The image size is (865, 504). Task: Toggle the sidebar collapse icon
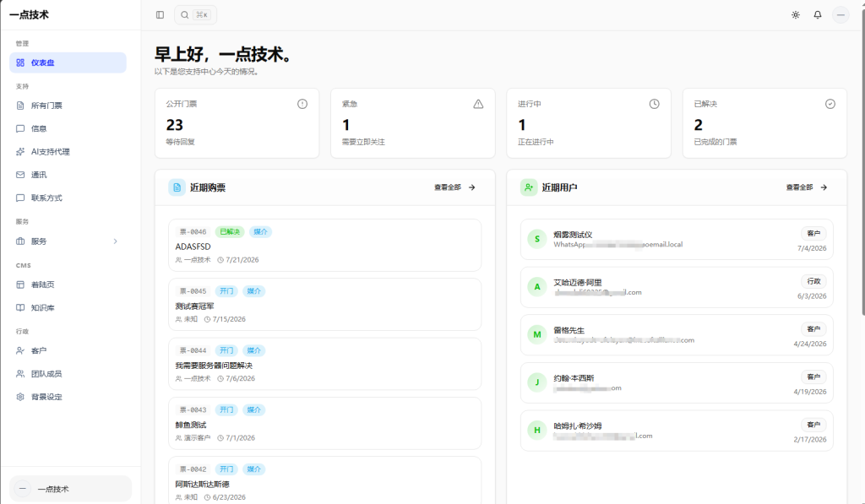(x=160, y=15)
